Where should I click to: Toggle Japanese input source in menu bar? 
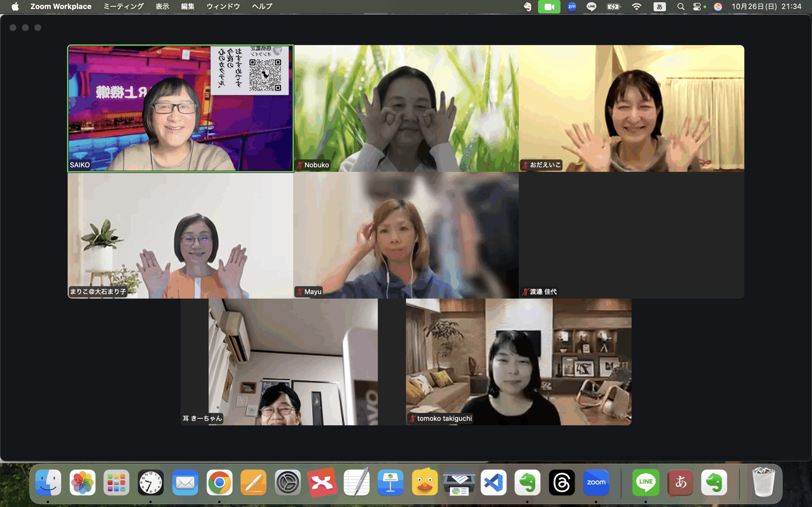(659, 7)
